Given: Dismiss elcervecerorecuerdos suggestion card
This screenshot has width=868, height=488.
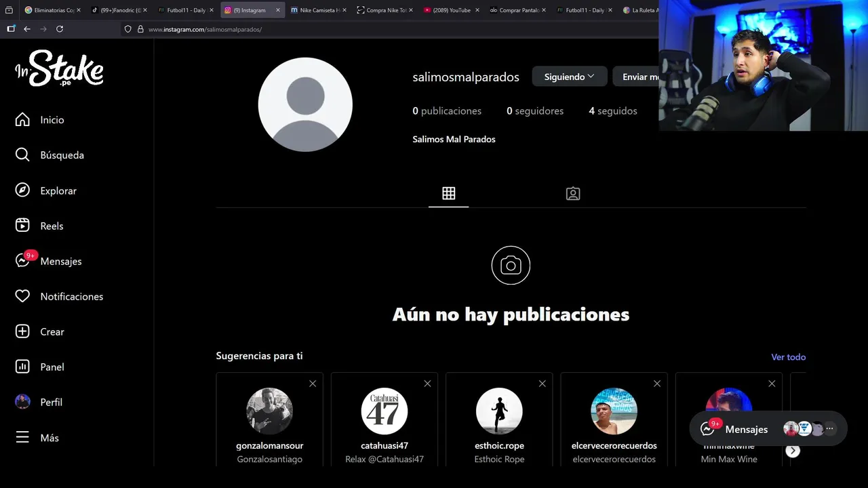Looking at the screenshot, I should tap(657, 384).
